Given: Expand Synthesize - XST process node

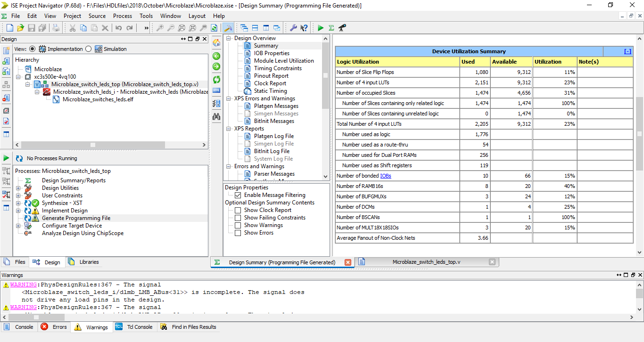Looking at the screenshot, I should [18, 203].
